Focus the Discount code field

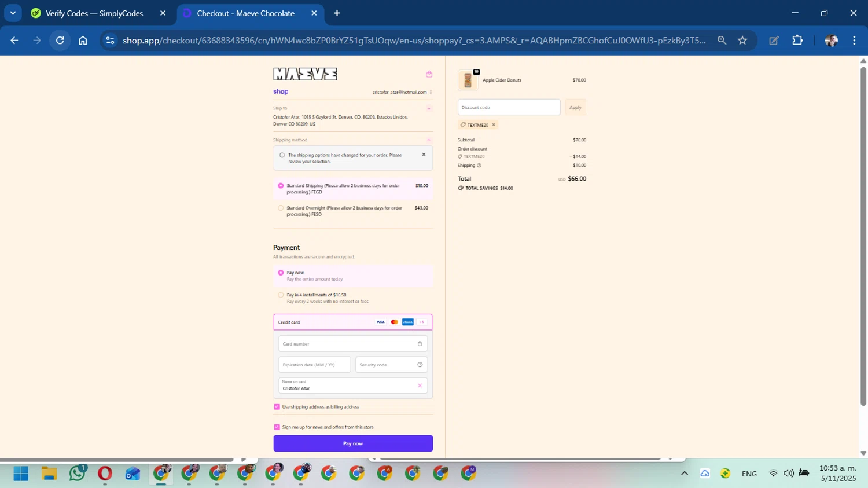(x=509, y=107)
